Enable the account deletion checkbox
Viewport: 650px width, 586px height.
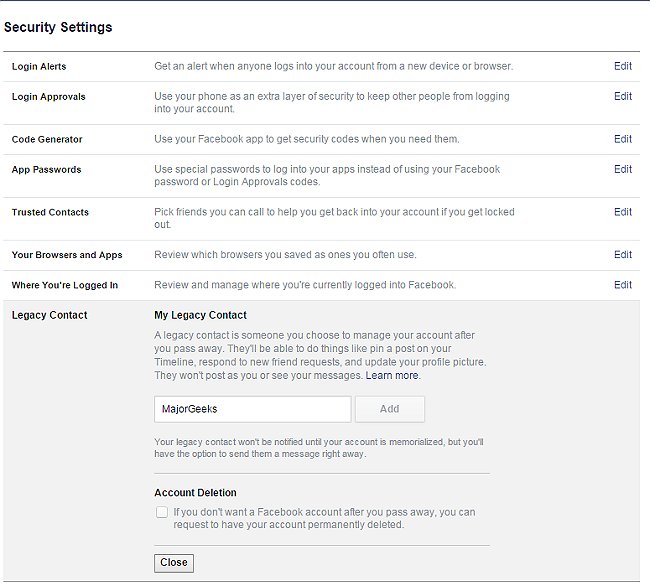[x=162, y=512]
